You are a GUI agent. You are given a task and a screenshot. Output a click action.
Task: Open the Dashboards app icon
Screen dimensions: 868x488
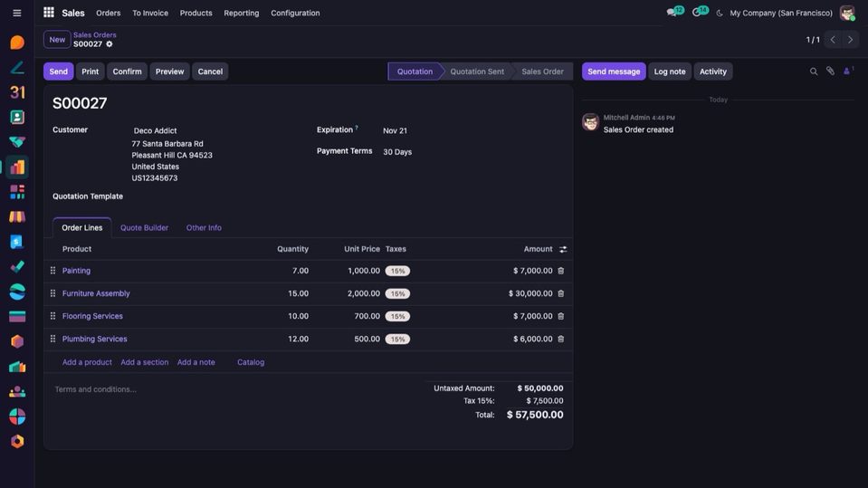(x=17, y=192)
